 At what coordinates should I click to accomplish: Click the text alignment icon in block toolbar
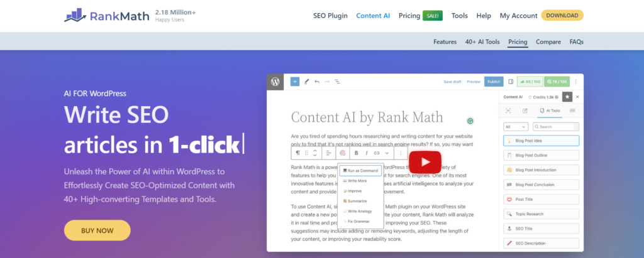tap(328, 153)
